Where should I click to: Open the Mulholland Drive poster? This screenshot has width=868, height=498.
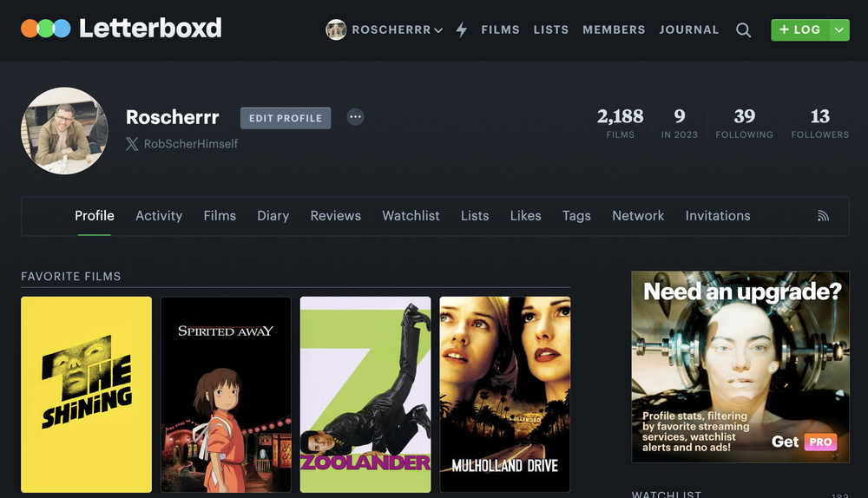pyautogui.click(x=505, y=395)
